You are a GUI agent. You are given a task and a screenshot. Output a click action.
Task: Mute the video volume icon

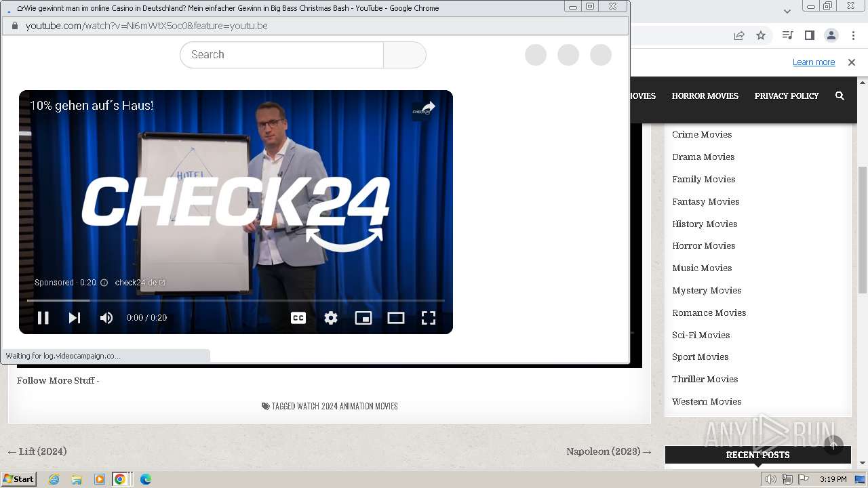(x=106, y=318)
